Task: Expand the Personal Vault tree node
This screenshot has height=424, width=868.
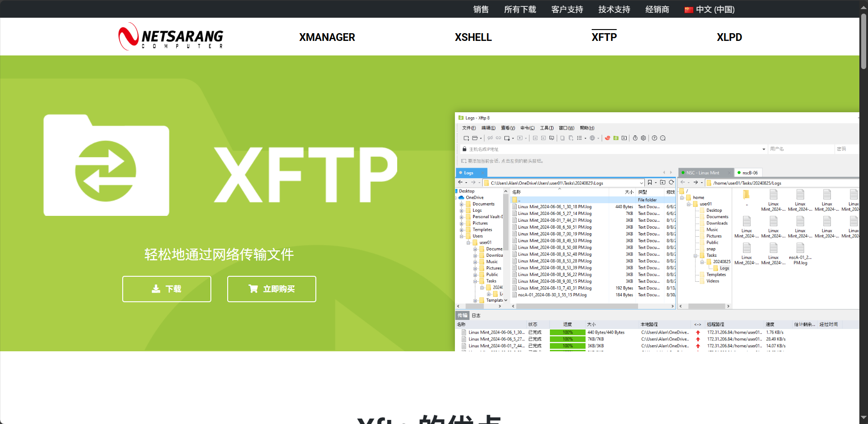Action: click(x=462, y=217)
